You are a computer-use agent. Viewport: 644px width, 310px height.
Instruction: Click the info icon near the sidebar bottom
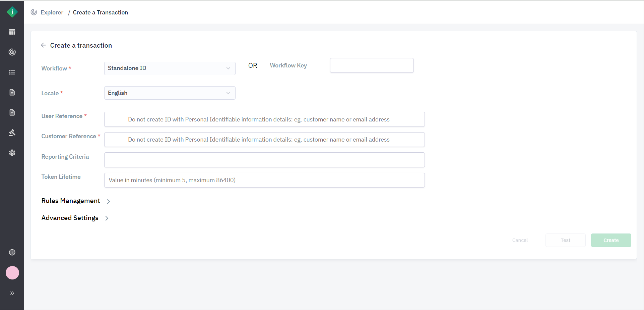click(12, 252)
